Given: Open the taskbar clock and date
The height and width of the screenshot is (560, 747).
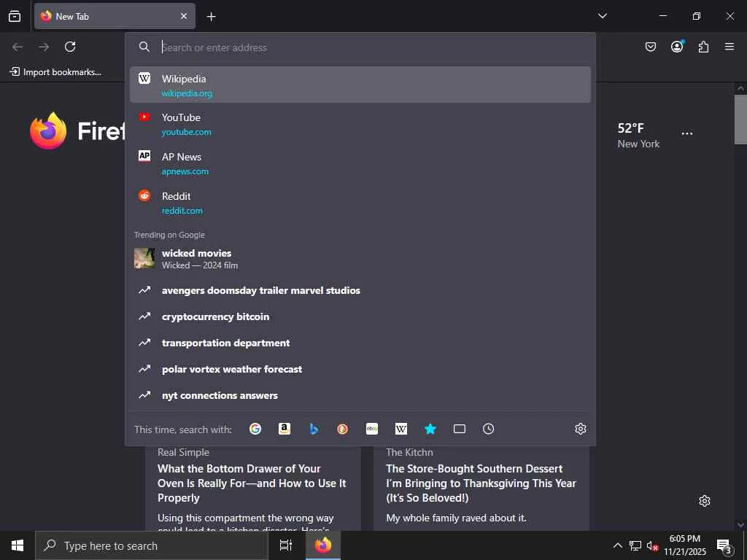Looking at the screenshot, I should pyautogui.click(x=685, y=545).
